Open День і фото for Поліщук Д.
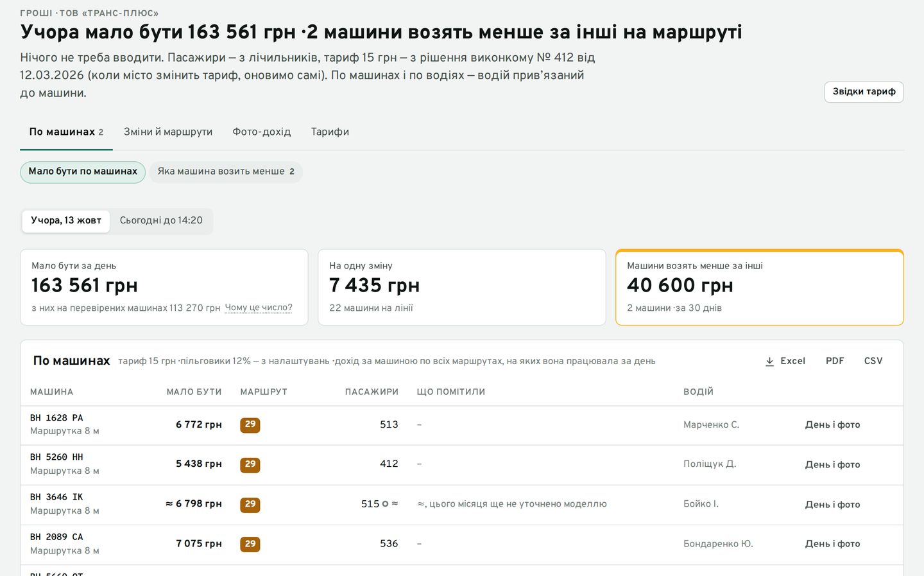The width and height of the screenshot is (924, 576). pos(832,464)
